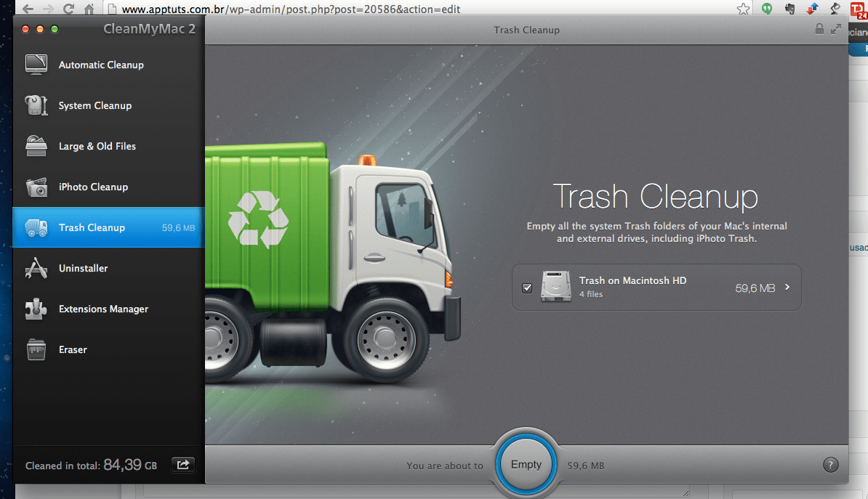
Task: Click the browser home icon
Action: tap(89, 9)
